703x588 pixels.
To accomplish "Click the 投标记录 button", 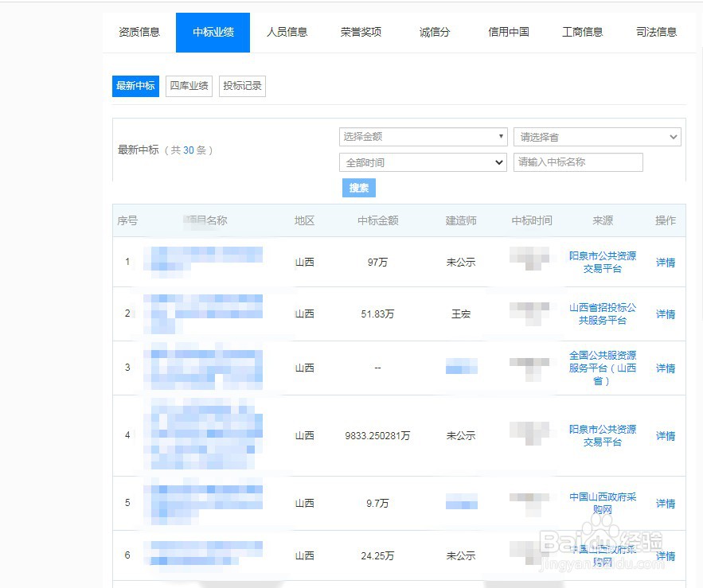I will pyautogui.click(x=242, y=86).
